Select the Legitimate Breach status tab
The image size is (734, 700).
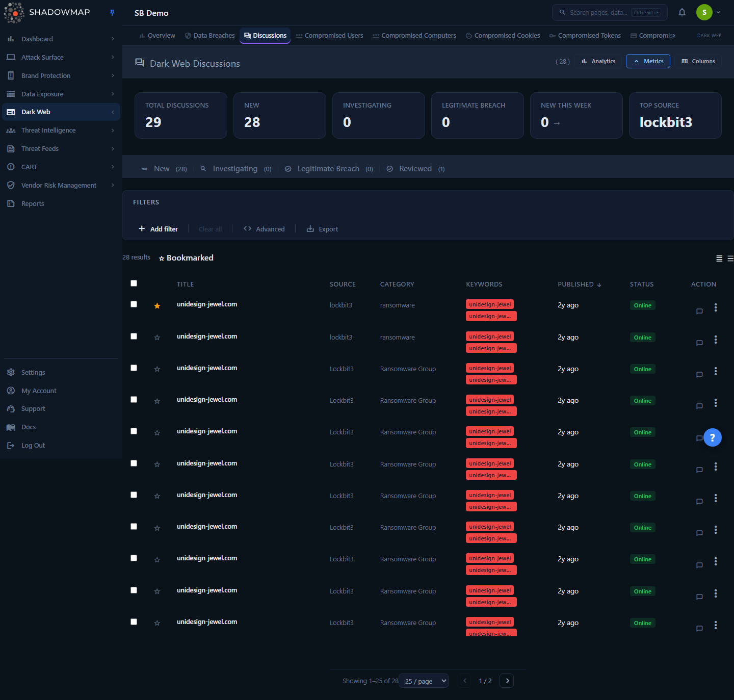pos(329,169)
